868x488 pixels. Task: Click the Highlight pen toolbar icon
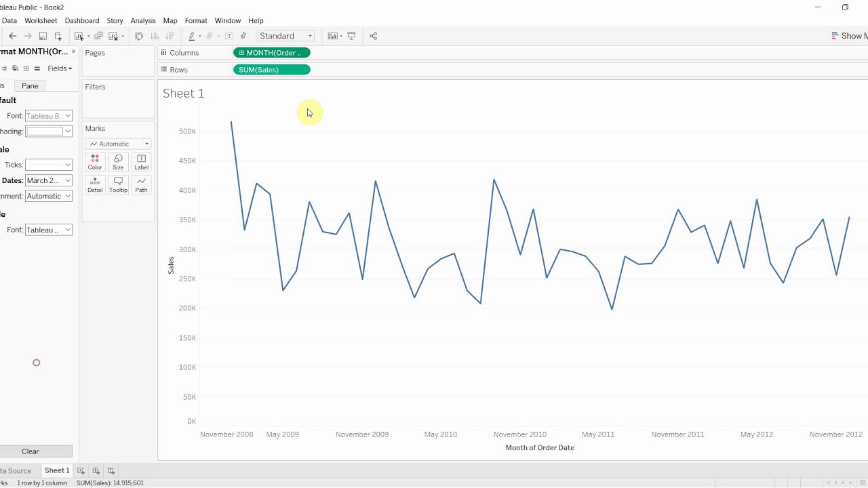point(192,36)
